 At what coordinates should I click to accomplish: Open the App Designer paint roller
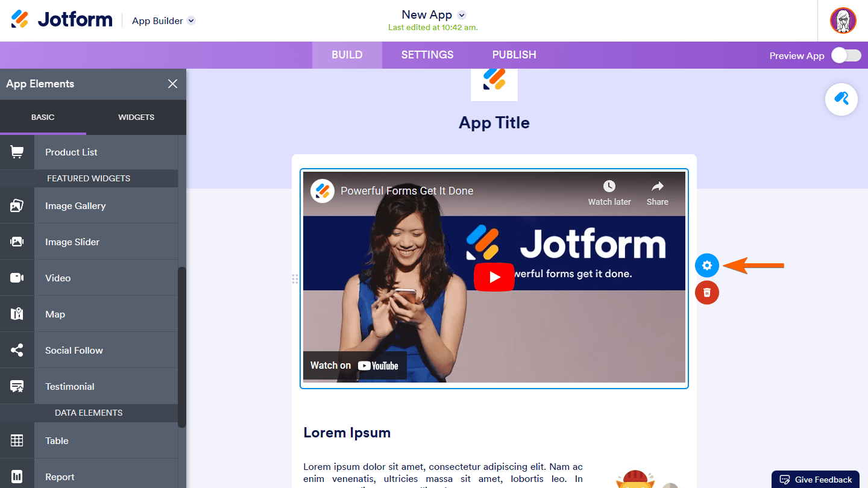point(841,99)
